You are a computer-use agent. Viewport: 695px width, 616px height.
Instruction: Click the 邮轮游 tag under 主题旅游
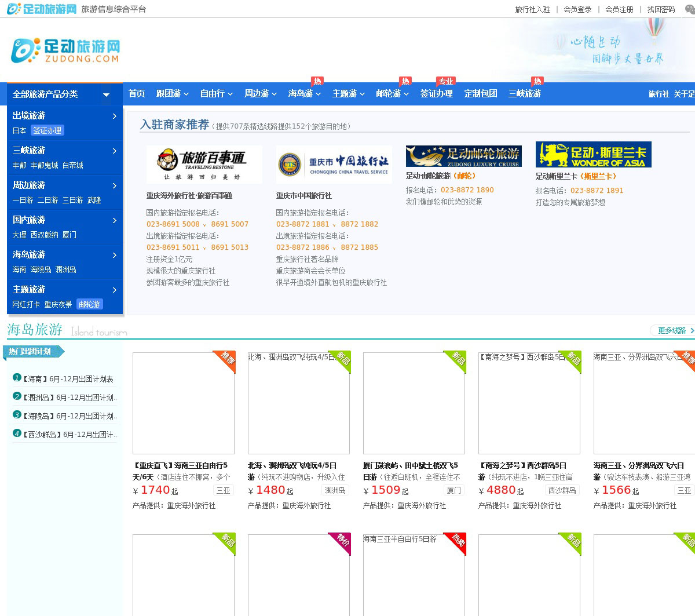pyautogui.click(x=89, y=304)
